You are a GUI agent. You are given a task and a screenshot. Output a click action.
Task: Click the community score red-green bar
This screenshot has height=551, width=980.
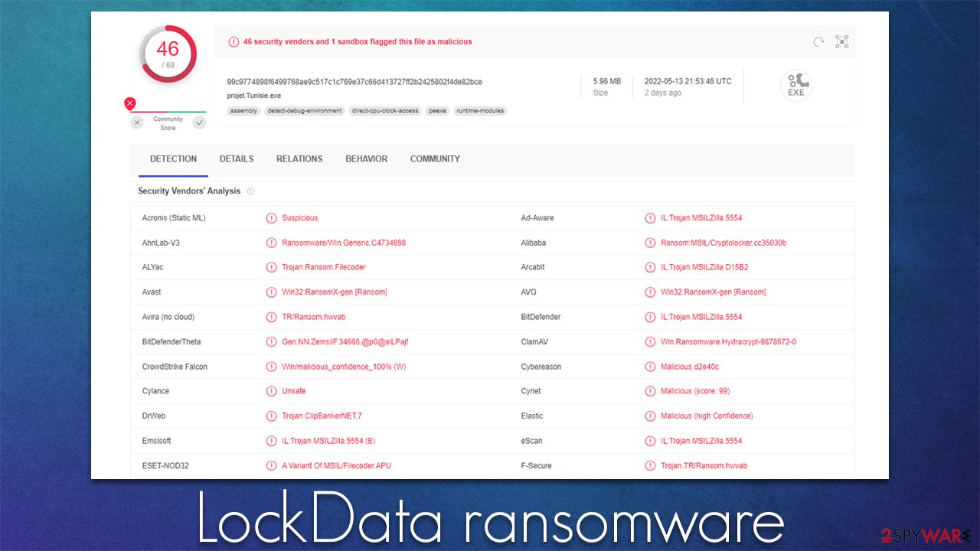pos(168,112)
